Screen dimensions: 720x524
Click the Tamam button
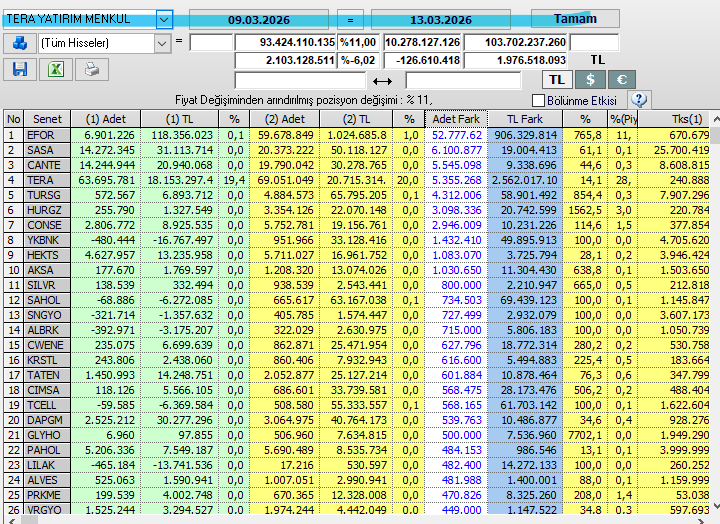(575, 19)
